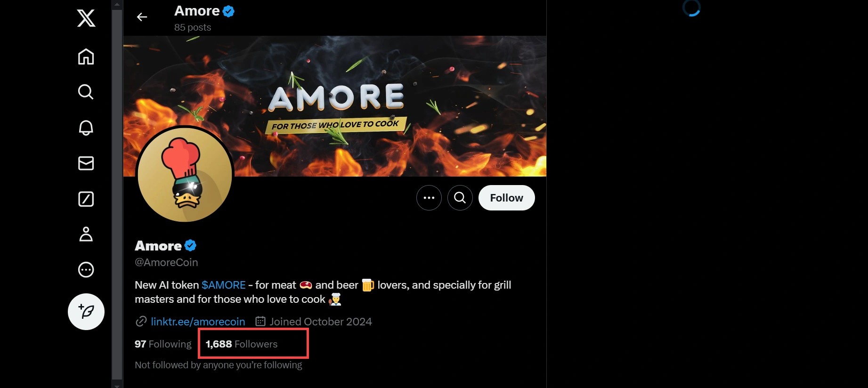This screenshot has width=868, height=388.
Task: Go to Home feed icon
Action: point(86,57)
